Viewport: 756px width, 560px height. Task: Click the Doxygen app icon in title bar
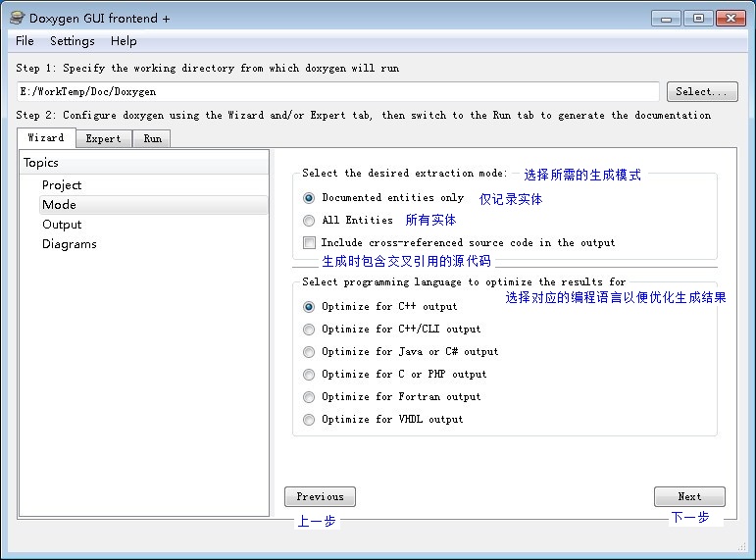(x=17, y=18)
